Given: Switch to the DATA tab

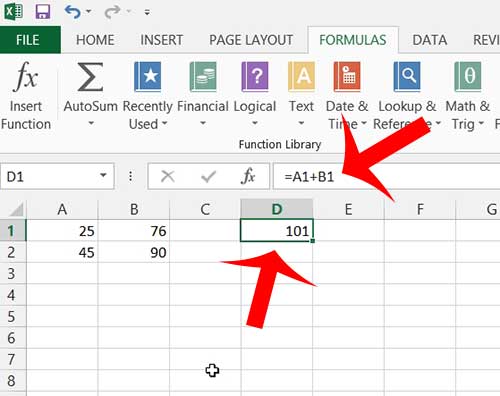Looking at the screenshot, I should [x=430, y=40].
